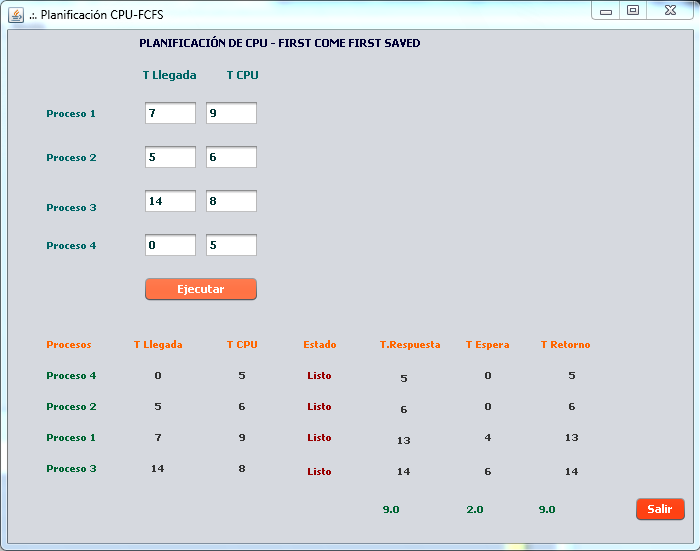This screenshot has height=551, width=700.
Task: Click the results T Llegada column header
Action: coord(158,345)
